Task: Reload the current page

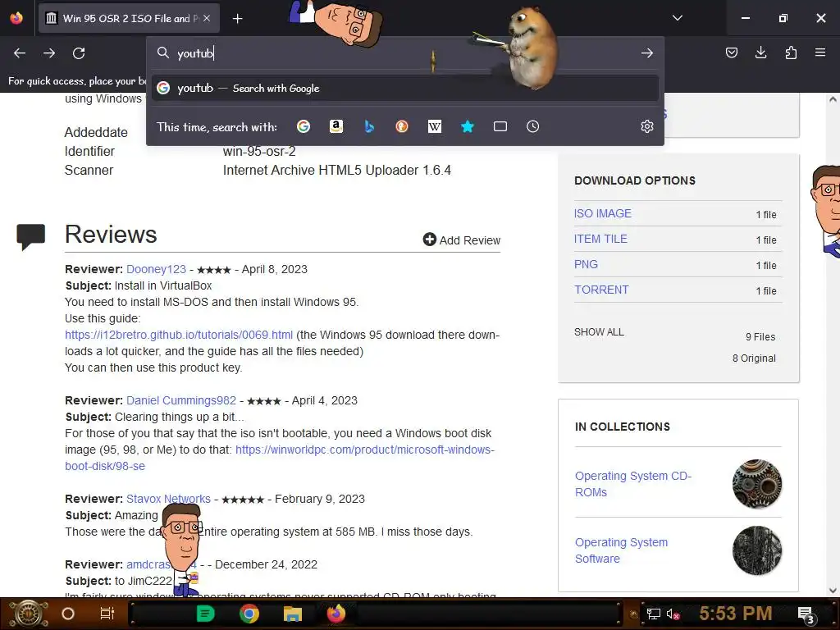Action: pyautogui.click(x=79, y=53)
